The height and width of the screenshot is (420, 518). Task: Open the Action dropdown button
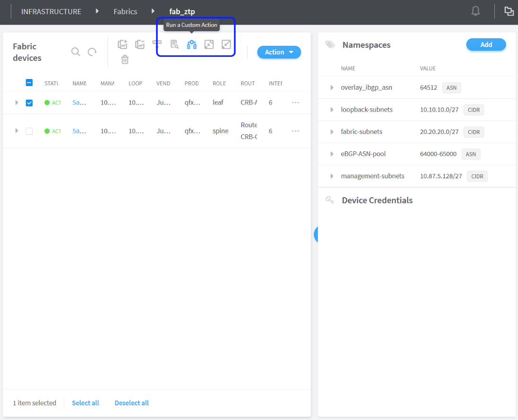click(279, 52)
